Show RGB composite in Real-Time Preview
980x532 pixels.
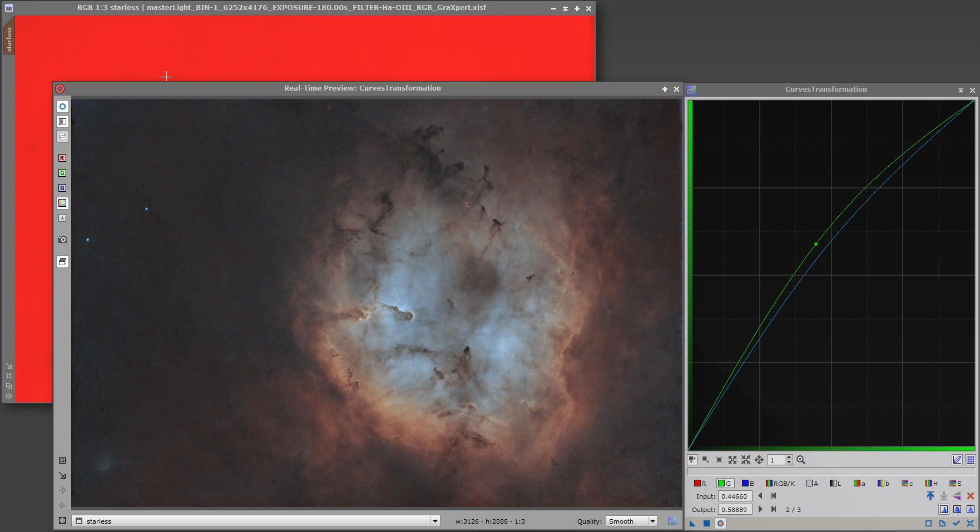62,203
